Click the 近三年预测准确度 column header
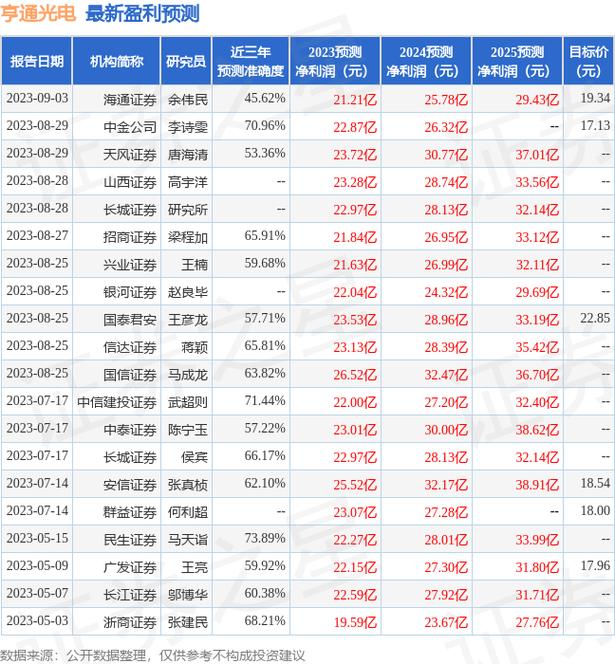 [x=250, y=61]
